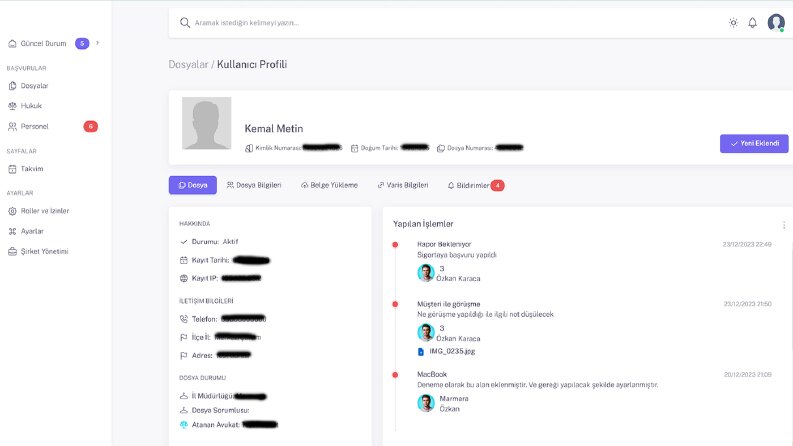Click the Ayarlar command icon

coord(12,231)
